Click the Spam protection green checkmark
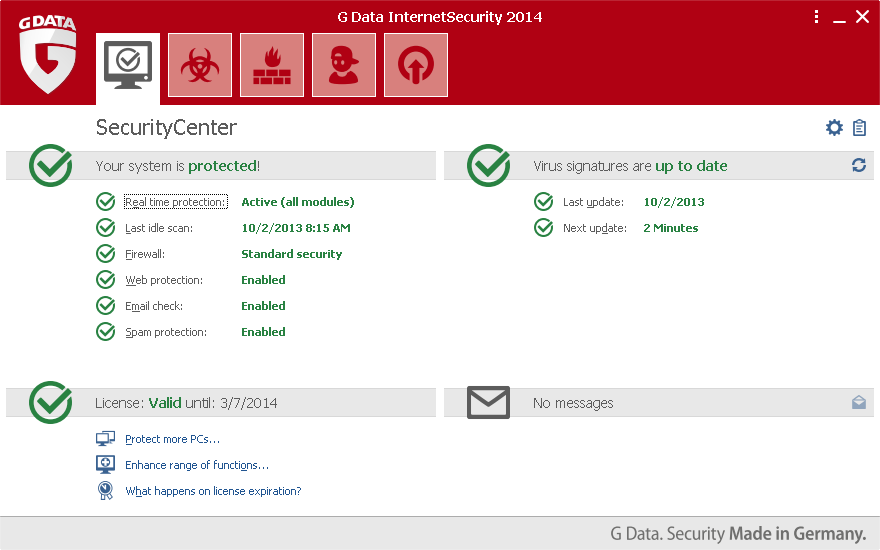This screenshot has height=550, width=880. (x=106, y=332)
